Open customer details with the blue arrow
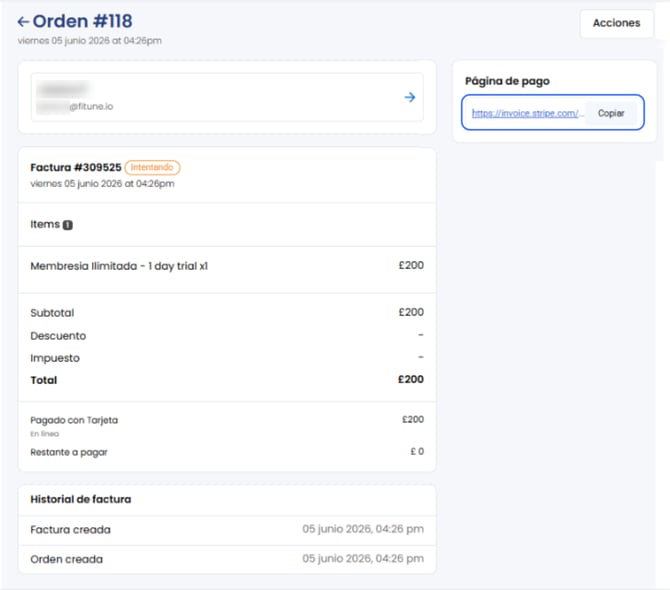The width and height of the screenshot is (670, 590). [410, 97]
